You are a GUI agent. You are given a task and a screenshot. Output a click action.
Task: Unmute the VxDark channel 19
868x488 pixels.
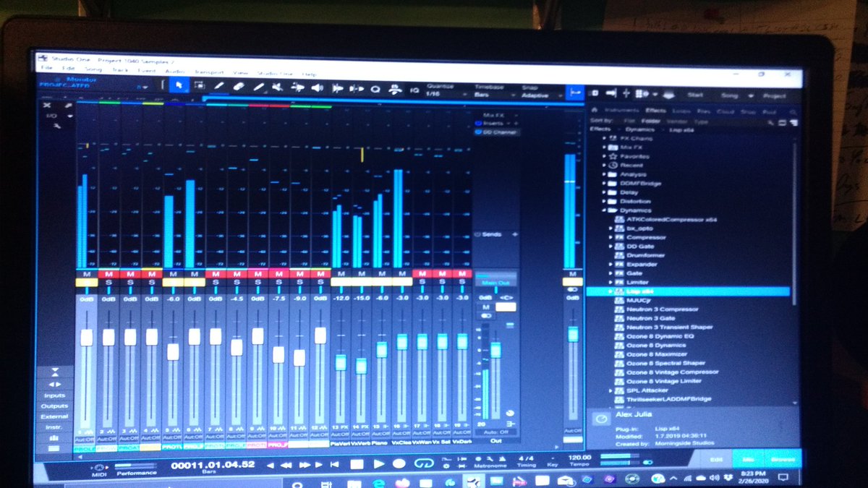tap(462, 273)
